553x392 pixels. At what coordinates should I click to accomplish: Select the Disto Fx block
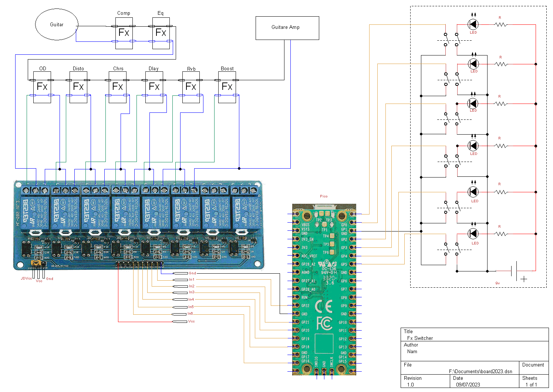[78, 87]
